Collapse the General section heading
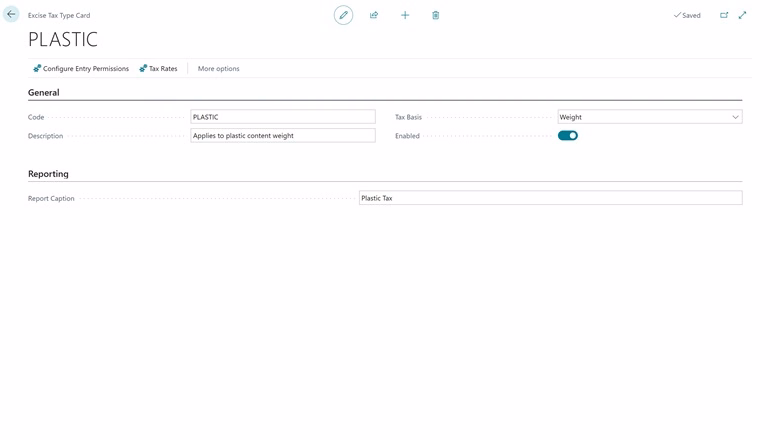This screenshot has height=440, width=780. tap(43, 92)
